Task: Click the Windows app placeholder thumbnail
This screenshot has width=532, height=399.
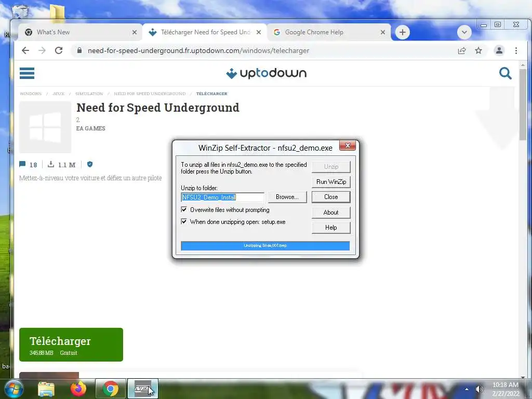Action: (45, 127)
